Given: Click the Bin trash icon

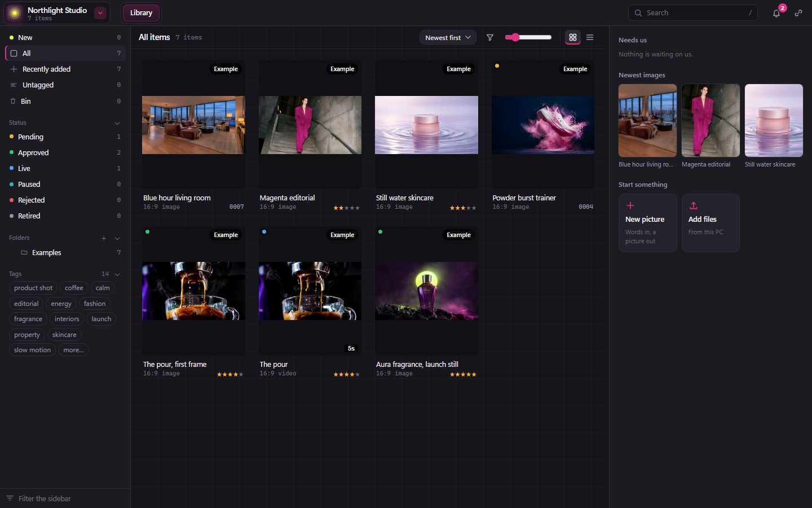Looking at the screenshot, I should coord(13,101).
